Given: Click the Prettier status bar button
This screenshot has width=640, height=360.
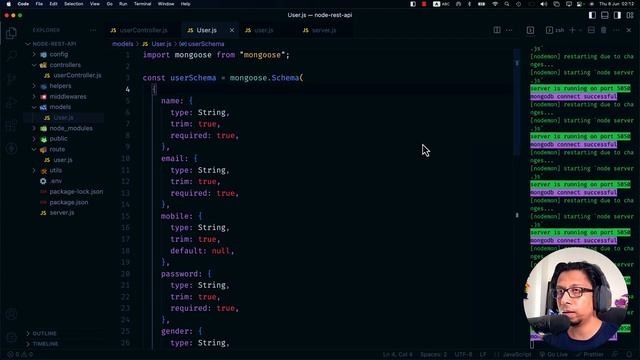Looking at the screenshot, I should [x=589, y=355].
